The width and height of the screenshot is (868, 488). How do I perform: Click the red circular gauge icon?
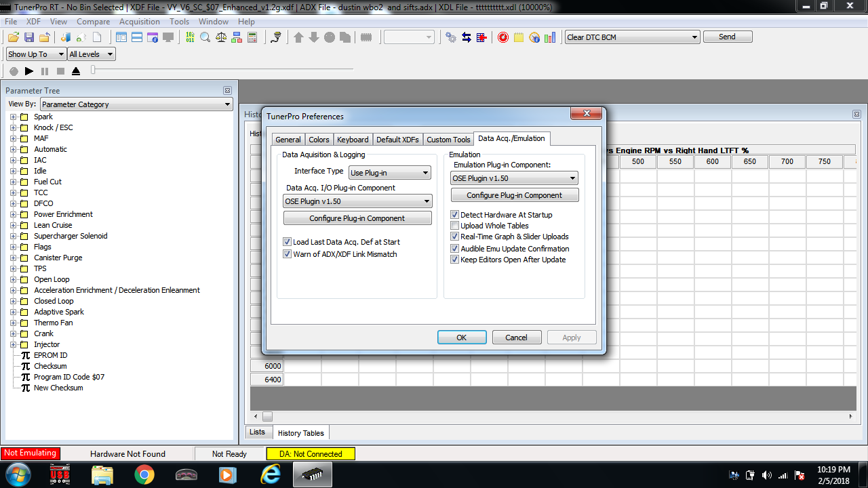tap(503, 37)
